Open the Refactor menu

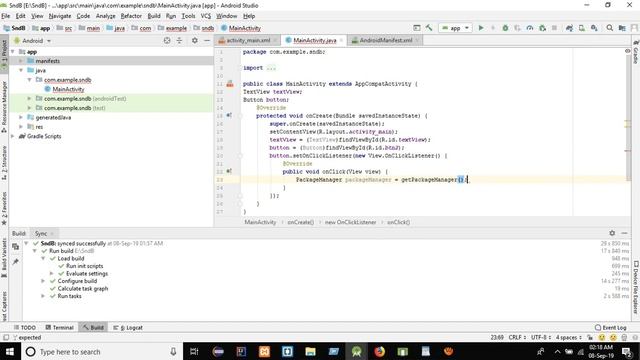(131, 16)
